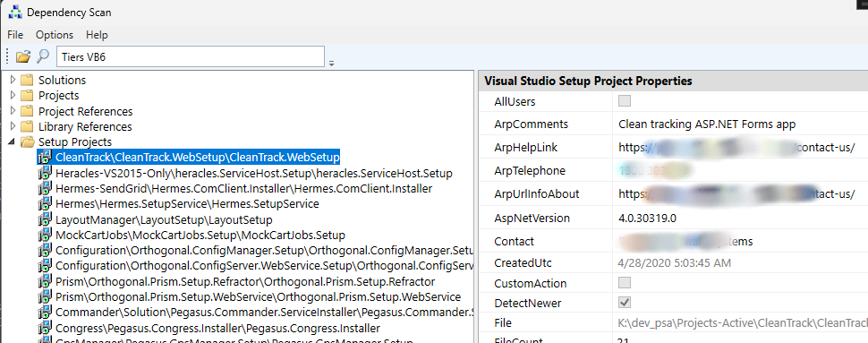
Task: Click the Solutions folder icon
Action: [27, 80]
